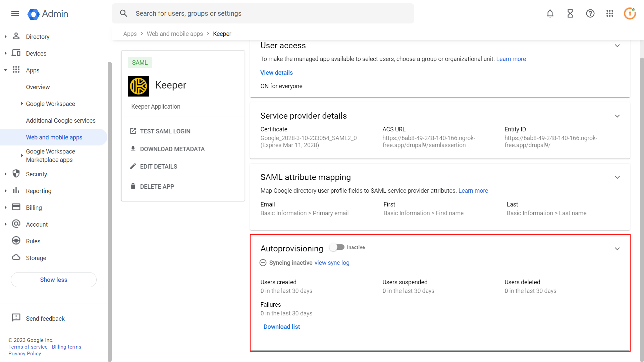Screen dimensions: 644x362
Task: Open the help question mark icon
Action: pos(590,13)
